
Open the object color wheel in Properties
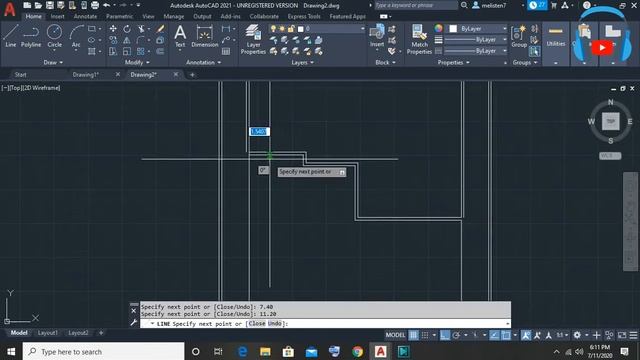(x=438, y=28)
